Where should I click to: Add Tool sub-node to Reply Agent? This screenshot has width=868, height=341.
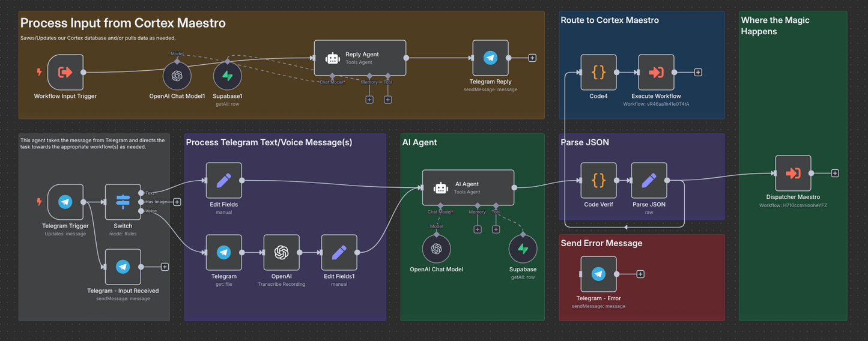click(388, 100)
